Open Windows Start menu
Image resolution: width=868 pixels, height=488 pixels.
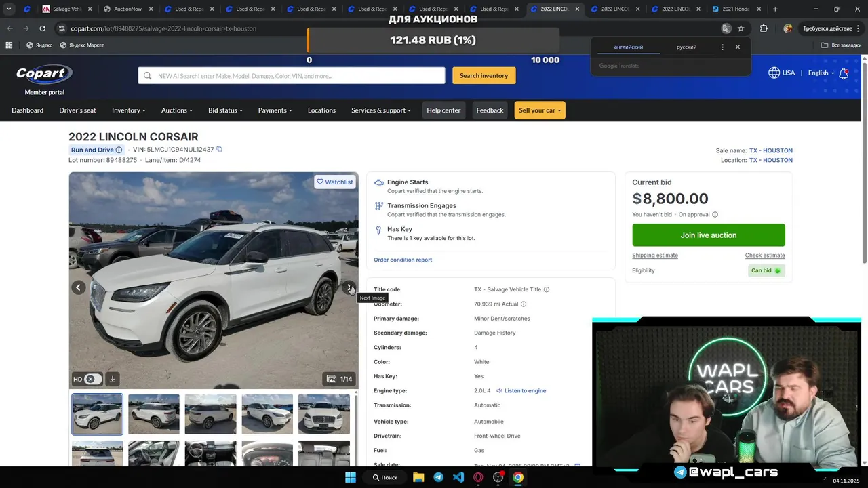(351, 477)
